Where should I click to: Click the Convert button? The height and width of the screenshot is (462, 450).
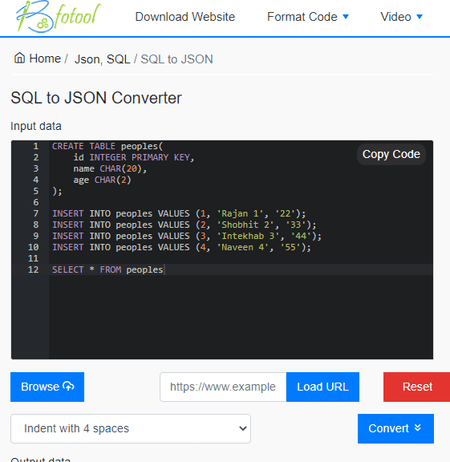pyautogui.click(x=396, y=429)
